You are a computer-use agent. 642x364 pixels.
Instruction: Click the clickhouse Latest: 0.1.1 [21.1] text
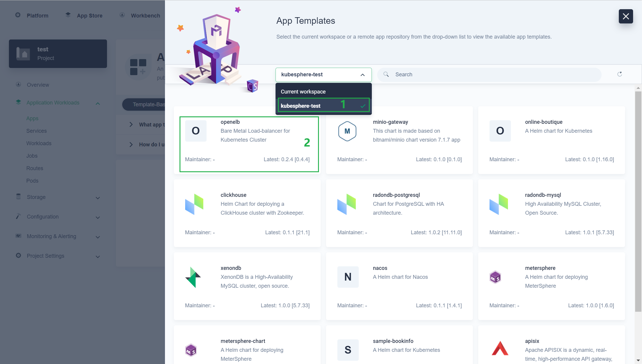tap(287, 232)
